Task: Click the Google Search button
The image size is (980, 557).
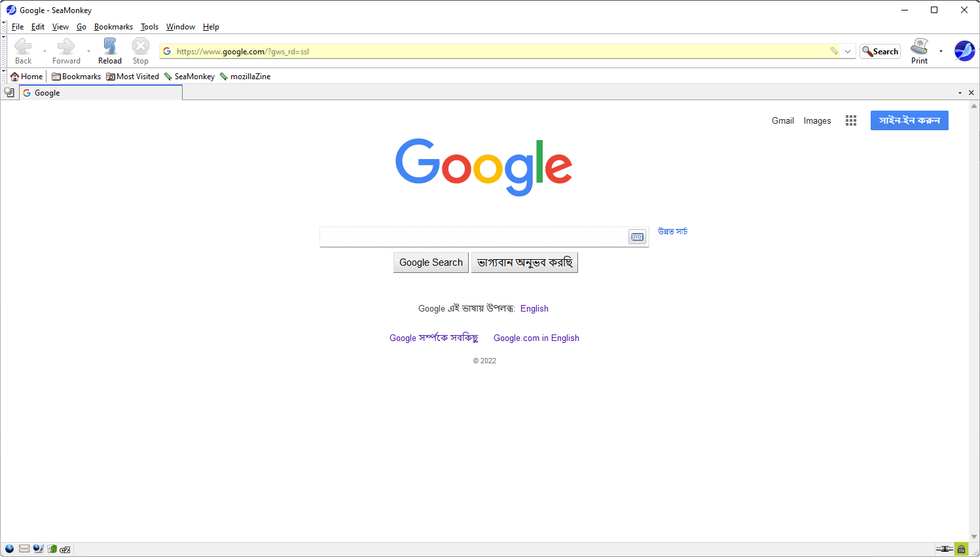Action: pyautogui.click(x=431, y=262)
